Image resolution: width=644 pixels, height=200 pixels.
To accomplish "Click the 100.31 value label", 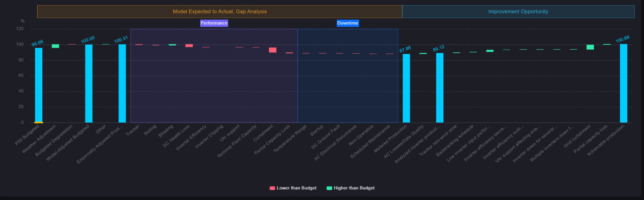I will (x=121, y=40).
